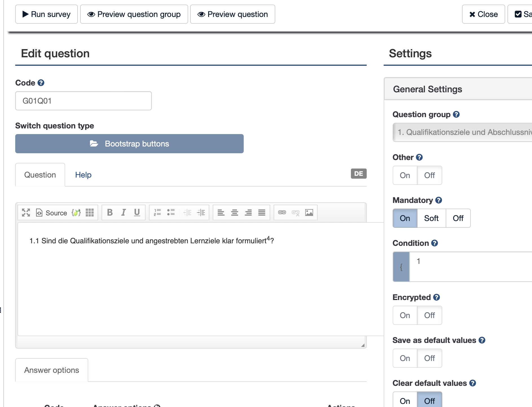Insert a bulleted list
The height and width of the screenshot is (407, 532).
coord(171,213)
